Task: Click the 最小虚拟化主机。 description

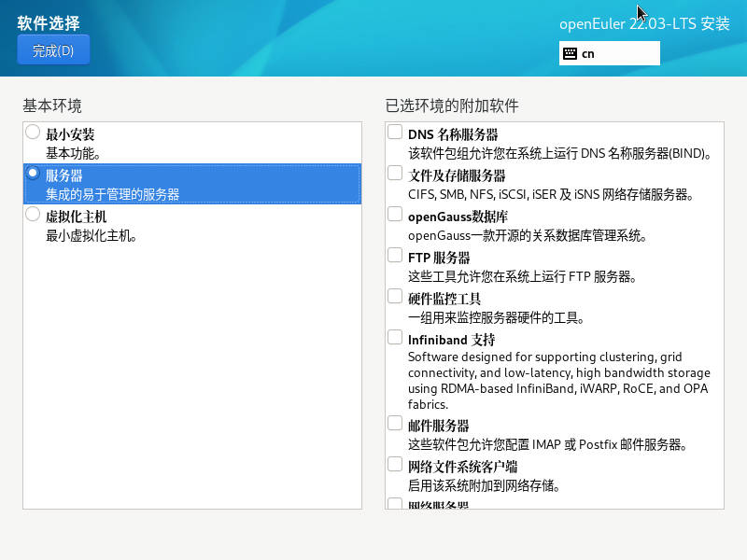Action: tap(92, 235)
